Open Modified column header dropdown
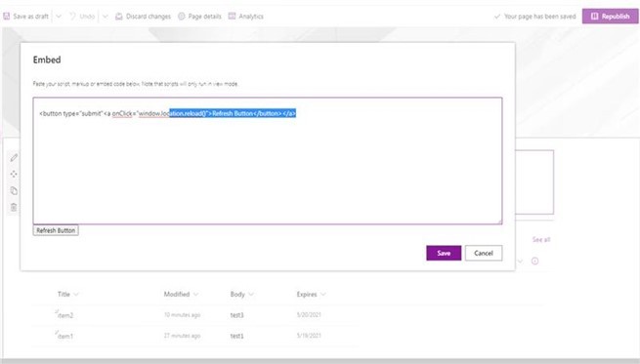This screenshot has width=640, height=364. pos(181,294)
